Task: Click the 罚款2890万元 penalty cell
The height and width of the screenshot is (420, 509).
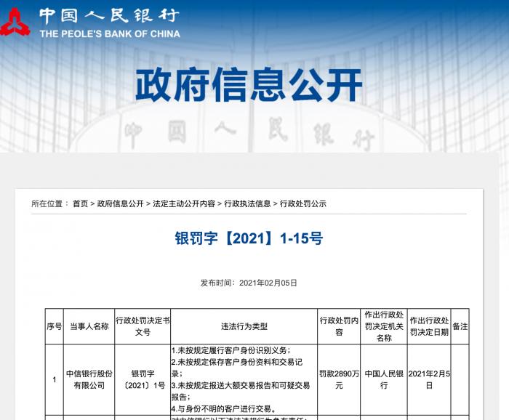Action: point(339,379)
